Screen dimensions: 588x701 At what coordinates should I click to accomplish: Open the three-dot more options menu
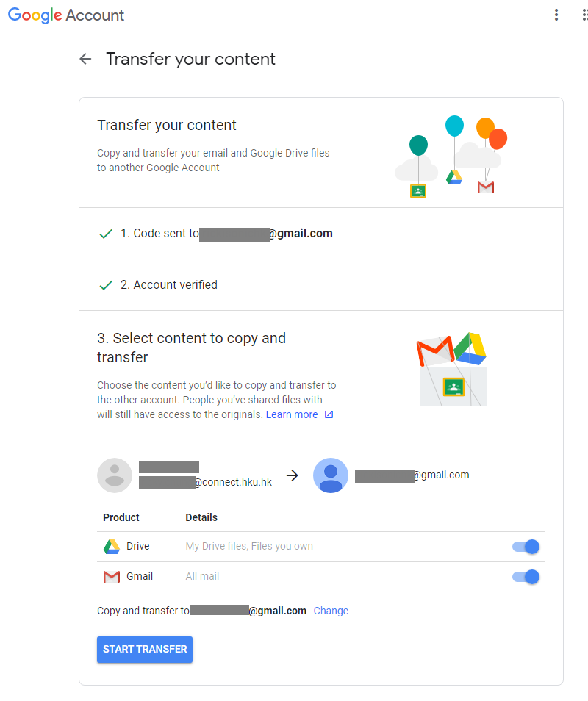point(556,15)
